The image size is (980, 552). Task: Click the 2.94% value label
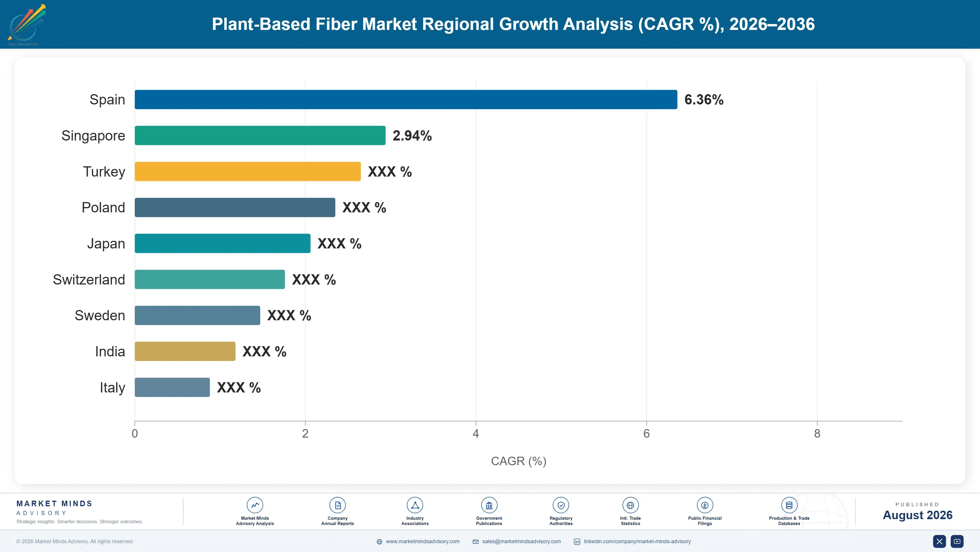tap(412, 136)
